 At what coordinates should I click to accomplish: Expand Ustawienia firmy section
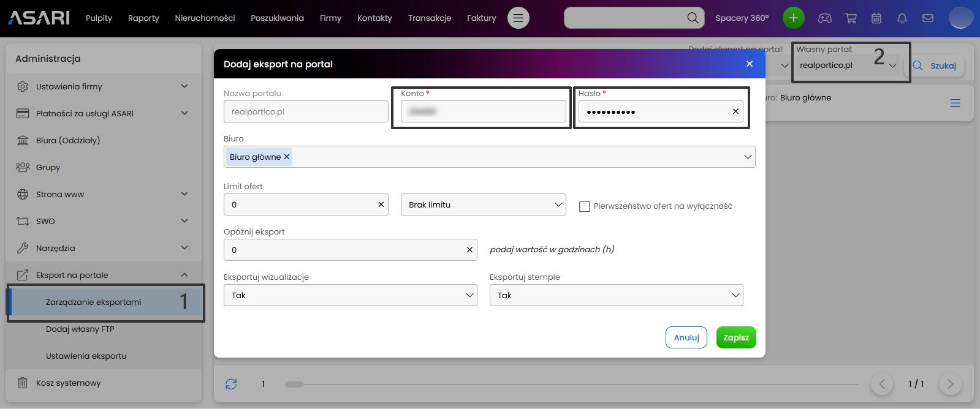[x=103, y=86]
